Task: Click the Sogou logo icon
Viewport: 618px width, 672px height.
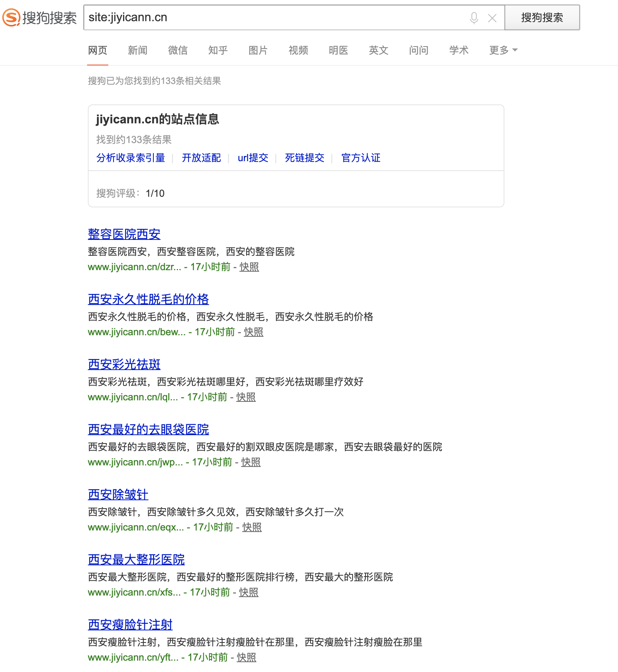Action: 11,17
